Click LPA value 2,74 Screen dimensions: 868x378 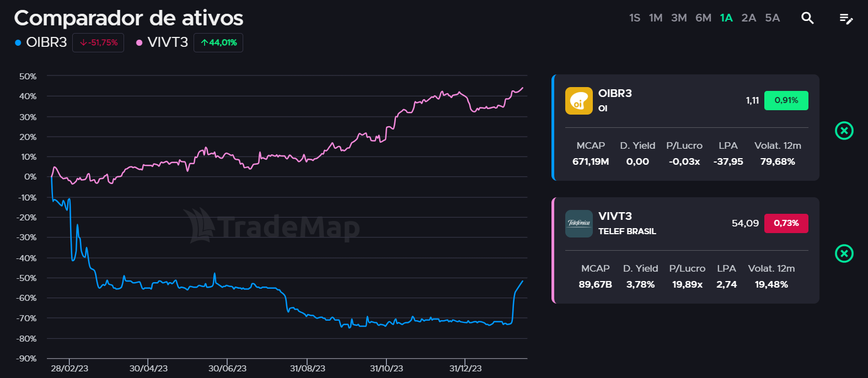[x=726, y=284]
